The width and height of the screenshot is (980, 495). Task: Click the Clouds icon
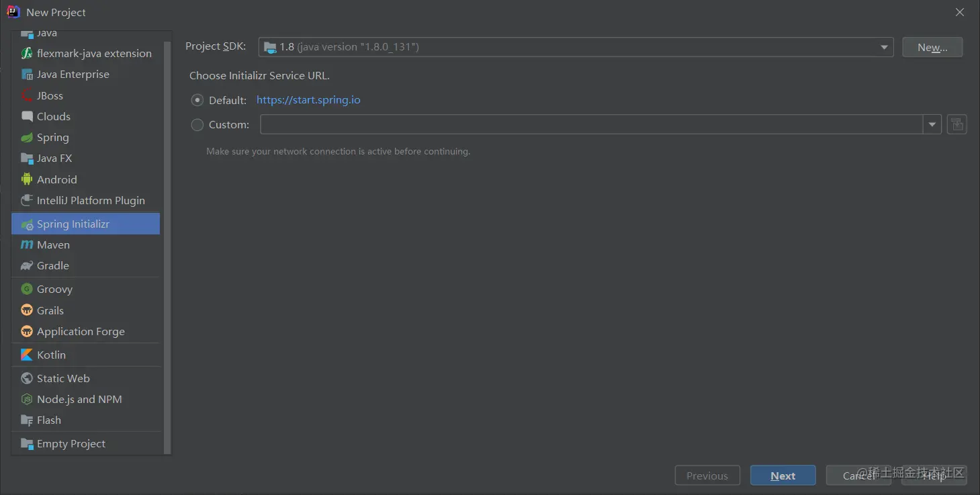pos(27,116)
